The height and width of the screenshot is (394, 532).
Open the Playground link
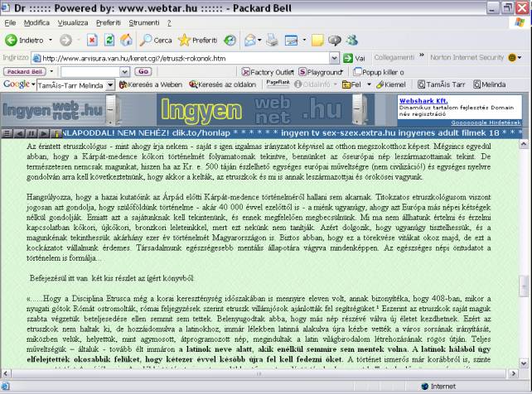[x=321, y=72]
